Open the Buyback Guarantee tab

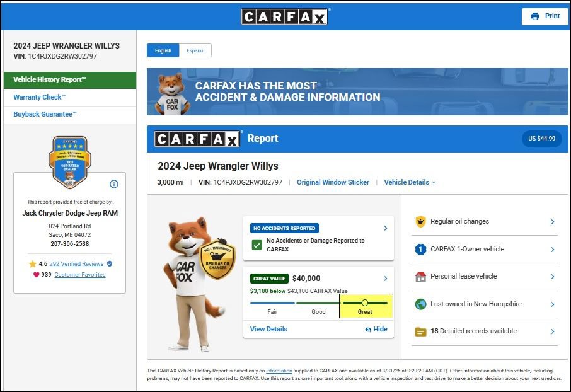[x=70, y=115]
